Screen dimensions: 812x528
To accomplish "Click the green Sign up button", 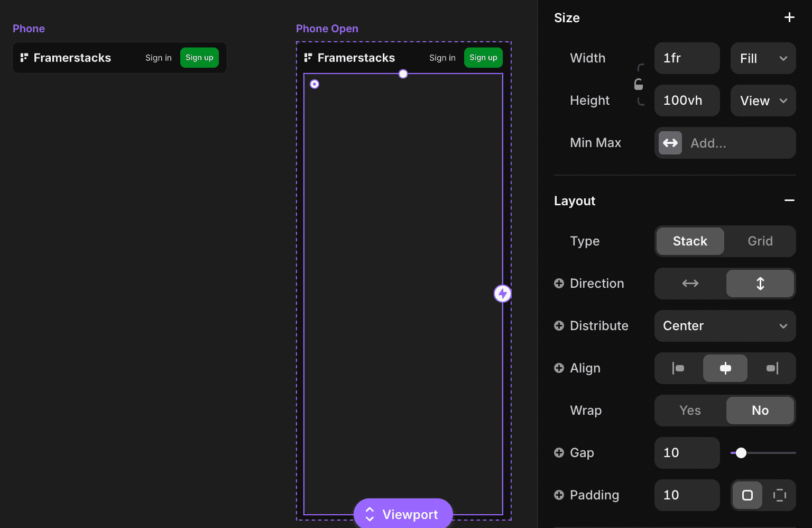I will [199, 58].
